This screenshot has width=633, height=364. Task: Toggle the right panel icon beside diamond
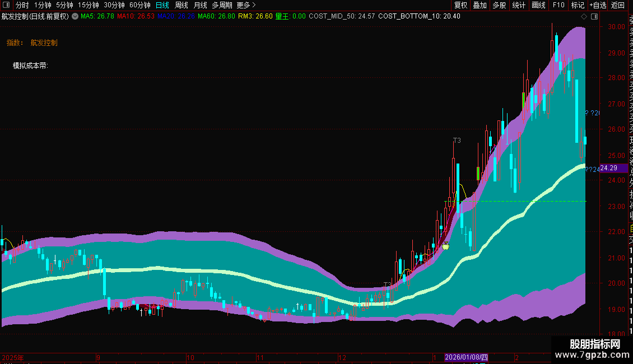594,16
